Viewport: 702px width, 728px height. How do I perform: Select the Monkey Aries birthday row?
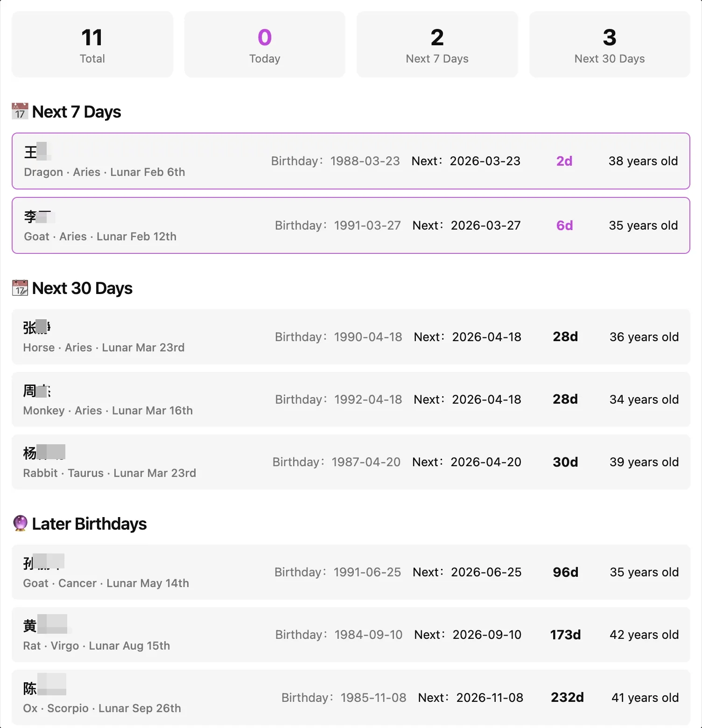pos(351,399)
